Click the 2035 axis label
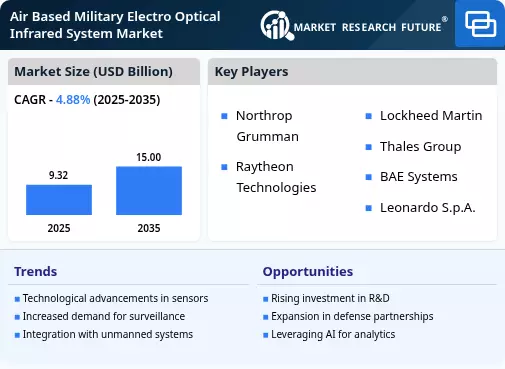The height and width of the screenshot is (369, 505). 149,228
